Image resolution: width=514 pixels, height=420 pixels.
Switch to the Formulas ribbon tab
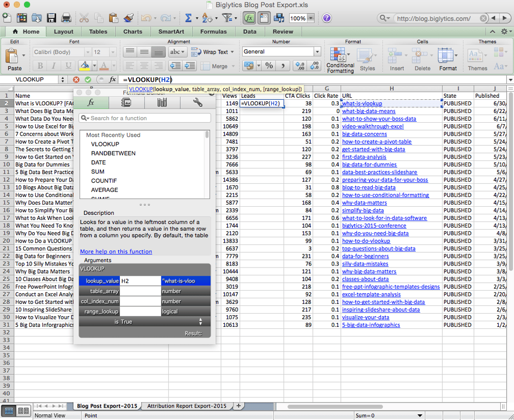[213, 31]
